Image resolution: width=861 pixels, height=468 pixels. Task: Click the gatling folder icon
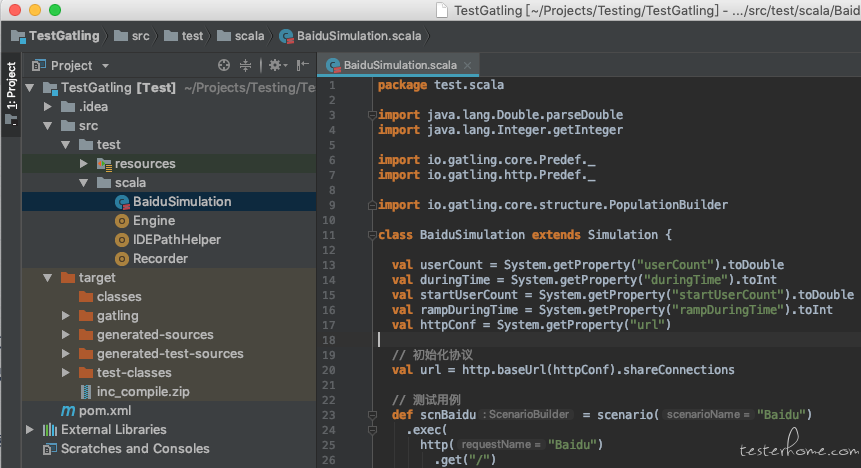point(86,316)
